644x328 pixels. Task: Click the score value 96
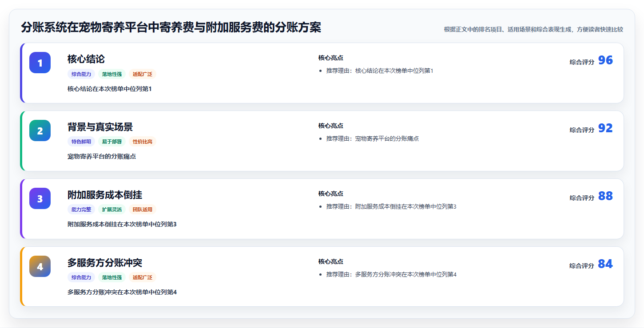click(x=605, y=60)
